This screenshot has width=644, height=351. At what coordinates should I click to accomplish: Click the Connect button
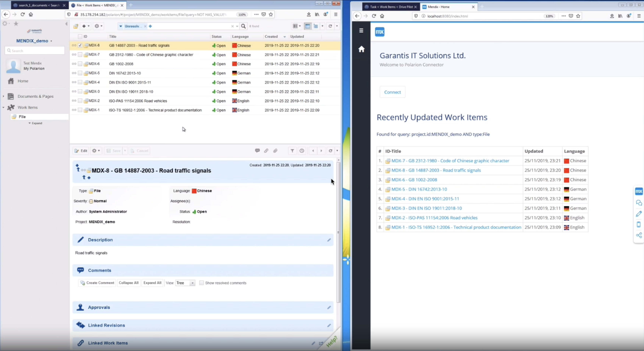(392, 92)
